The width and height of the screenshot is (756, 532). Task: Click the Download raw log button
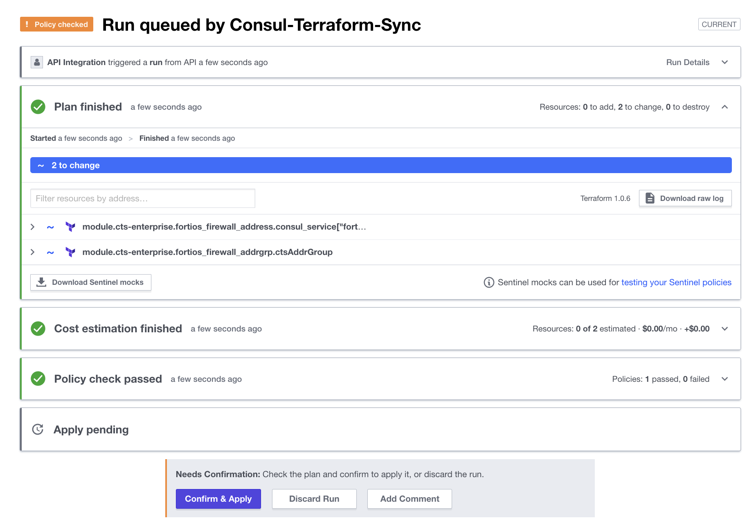click(685, 198)
